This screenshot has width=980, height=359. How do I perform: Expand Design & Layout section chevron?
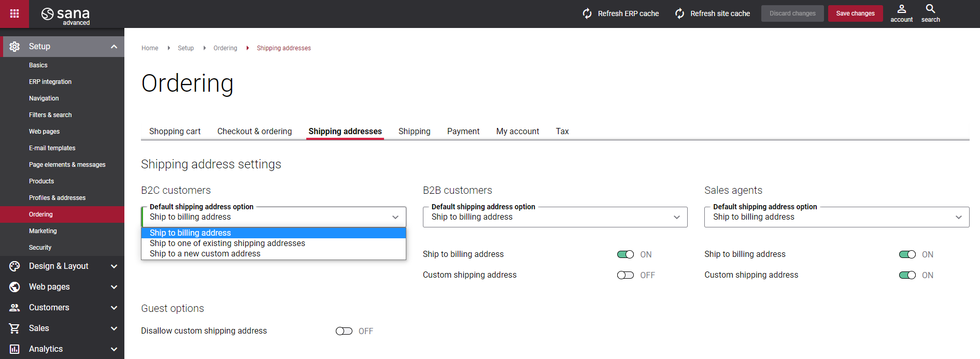(x=114, y=266)
